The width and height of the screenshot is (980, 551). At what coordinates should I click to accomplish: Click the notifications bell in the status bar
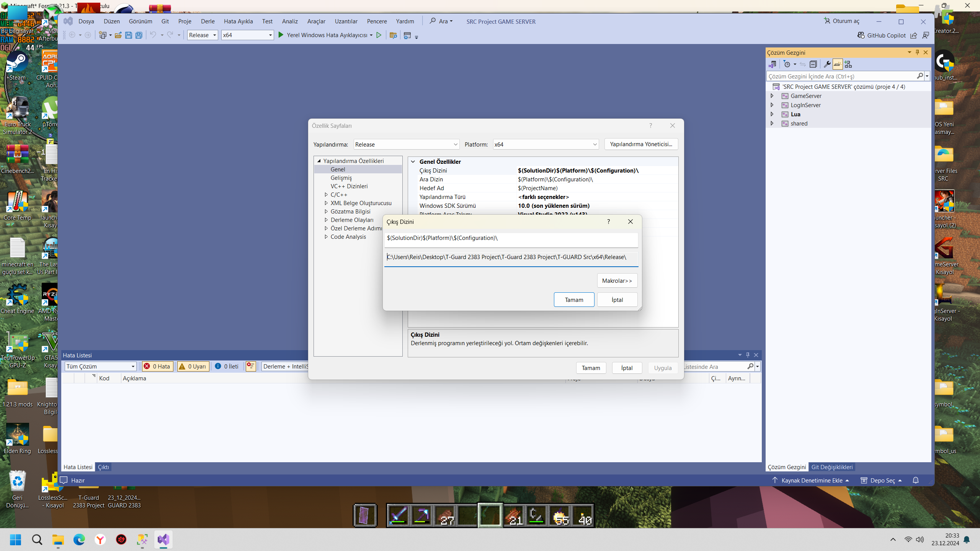coord(916,480)
